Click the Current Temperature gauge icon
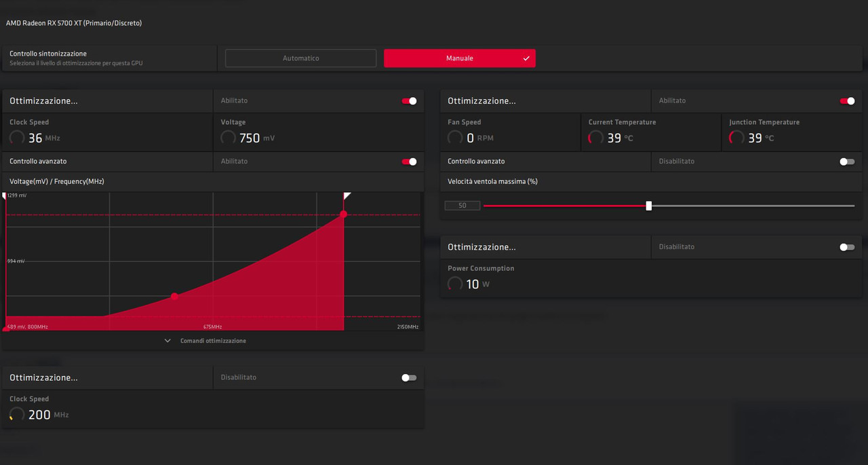Image resolution: width=868 pixels, height=465 pixels. coord(596,138)
